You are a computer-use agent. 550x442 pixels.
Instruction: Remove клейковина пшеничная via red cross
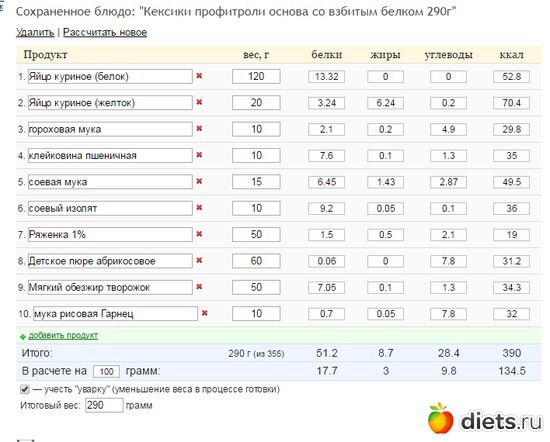coord(199,155)
